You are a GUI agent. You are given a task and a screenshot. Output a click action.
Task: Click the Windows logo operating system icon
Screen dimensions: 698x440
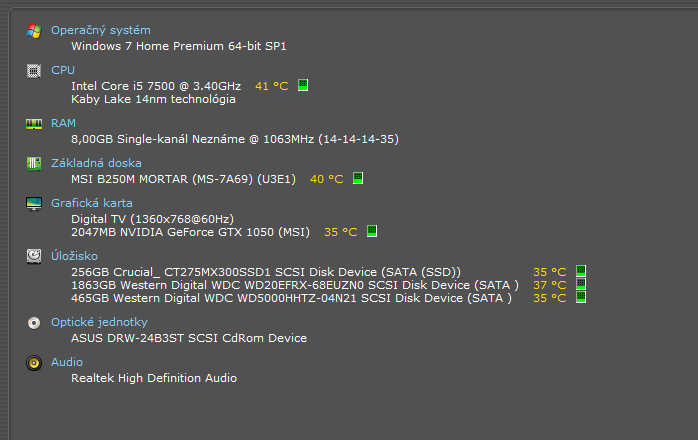pyautogui.click(x=34, y=30)
